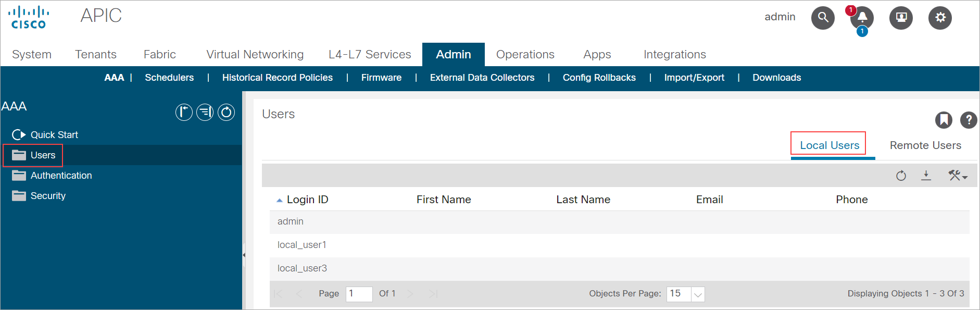Click the red notification count badge
The height and width of the screenshot is (310, 980).
(851, 10)
